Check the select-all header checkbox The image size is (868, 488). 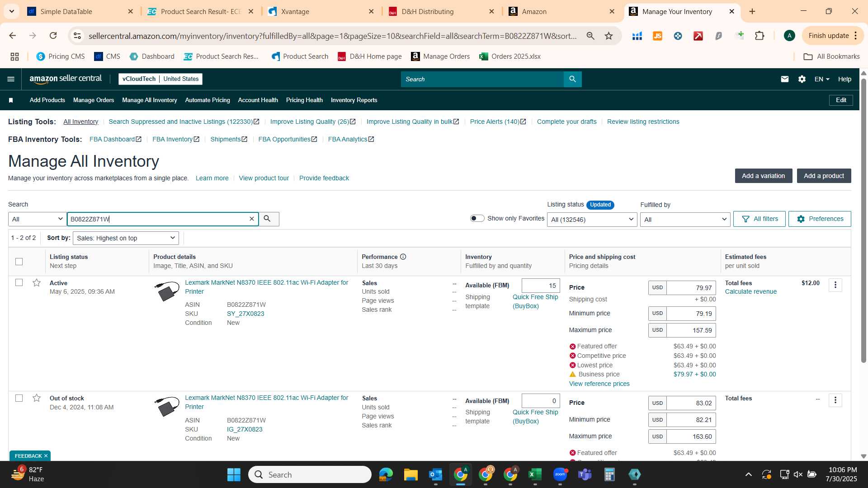click(19, 262)
